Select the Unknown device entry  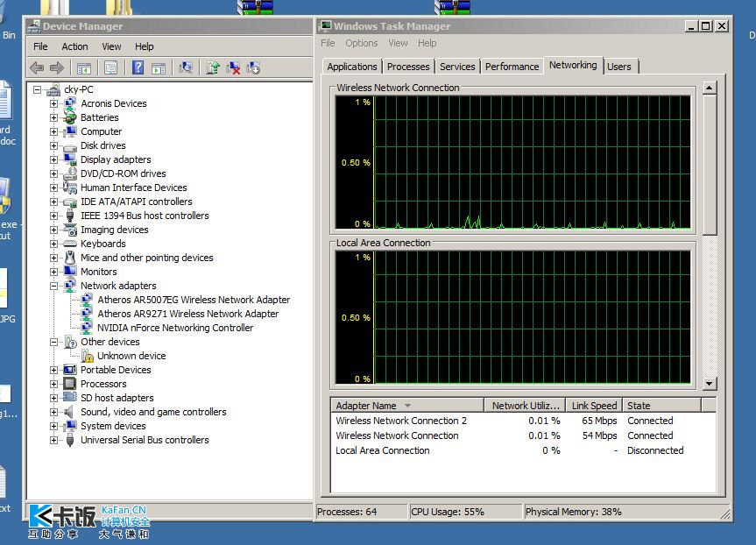click(x=131, y=356)
